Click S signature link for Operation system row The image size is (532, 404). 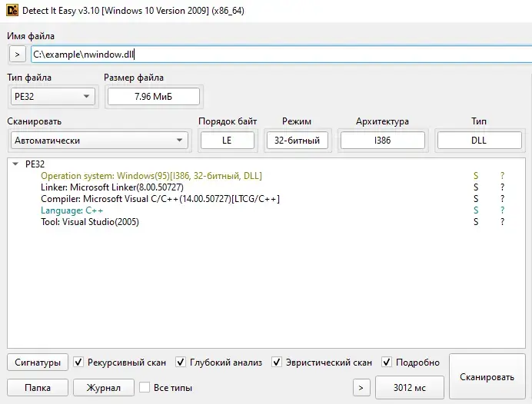click(x=476, y=176)
